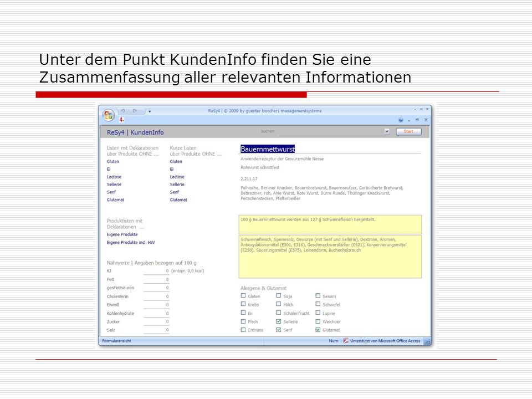Click the Rohwurst schnittfest text
Image resolution: width=532 pixels, height=399 pixels.
click(x=260, y=167)
